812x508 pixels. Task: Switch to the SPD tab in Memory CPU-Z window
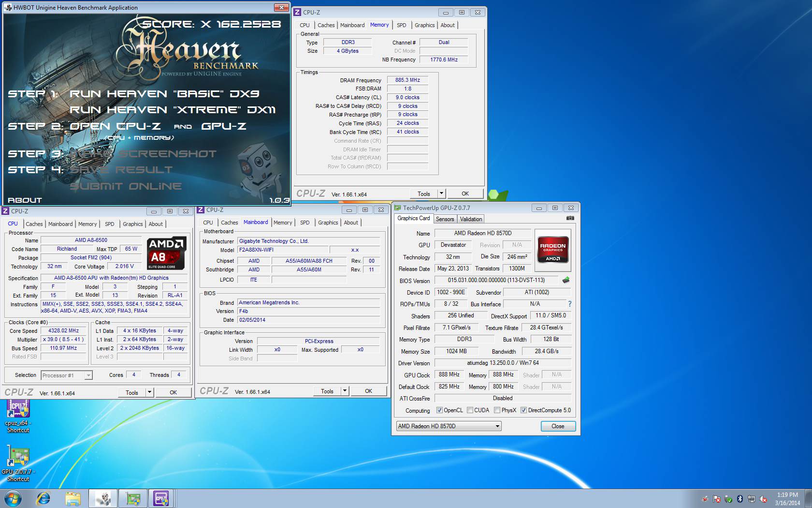click(402, 25)
